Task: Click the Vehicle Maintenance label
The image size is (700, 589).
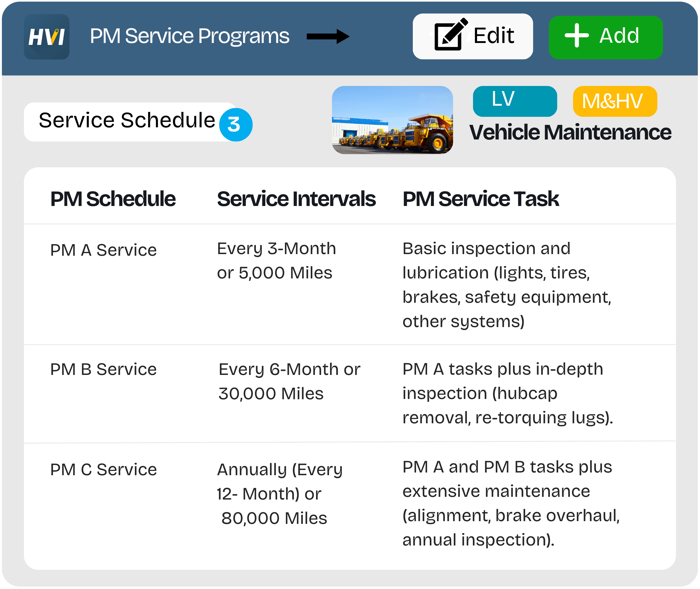Action: pyautogui.click(x=571, y=132)
